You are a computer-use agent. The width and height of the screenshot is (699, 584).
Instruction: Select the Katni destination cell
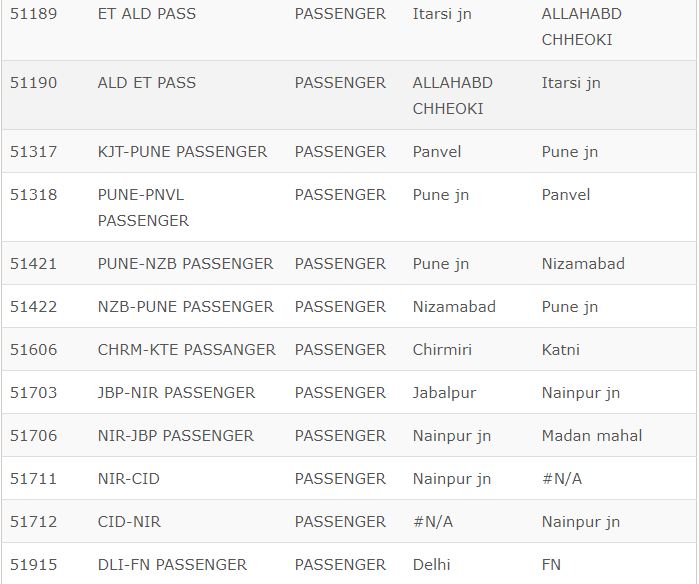560,350
